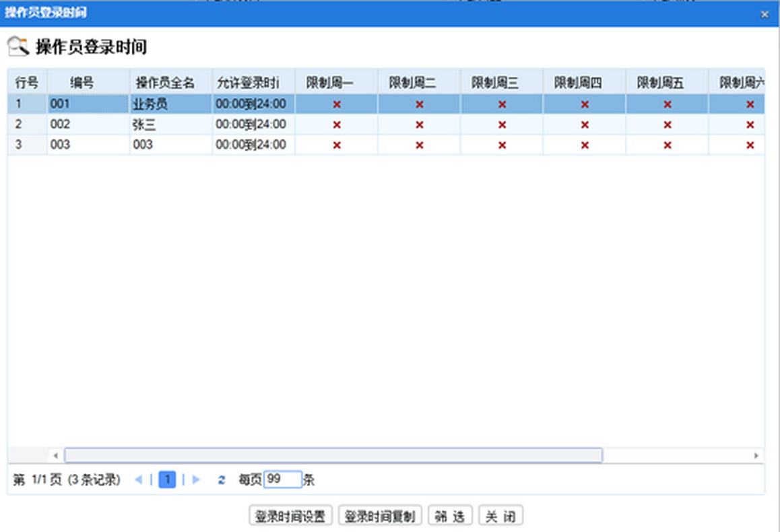Go to the next page using the right arrow
Screen dimensions: 780x532
[196, 480]
